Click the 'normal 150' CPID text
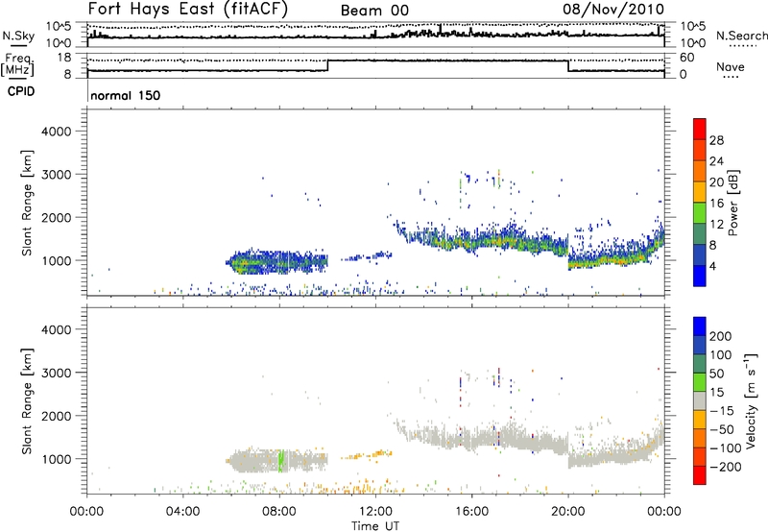This screenshot has height=532, width=768. coord(126,95)
